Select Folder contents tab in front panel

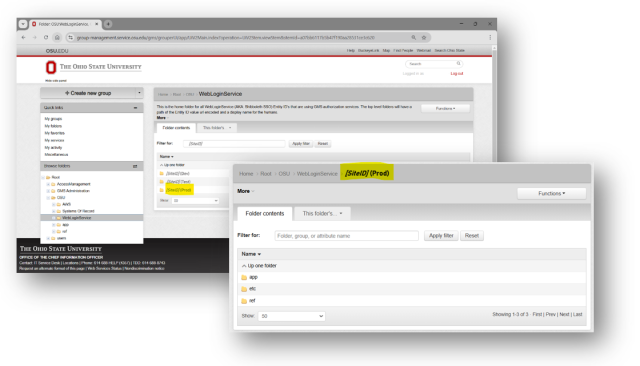tap(264, 213)
